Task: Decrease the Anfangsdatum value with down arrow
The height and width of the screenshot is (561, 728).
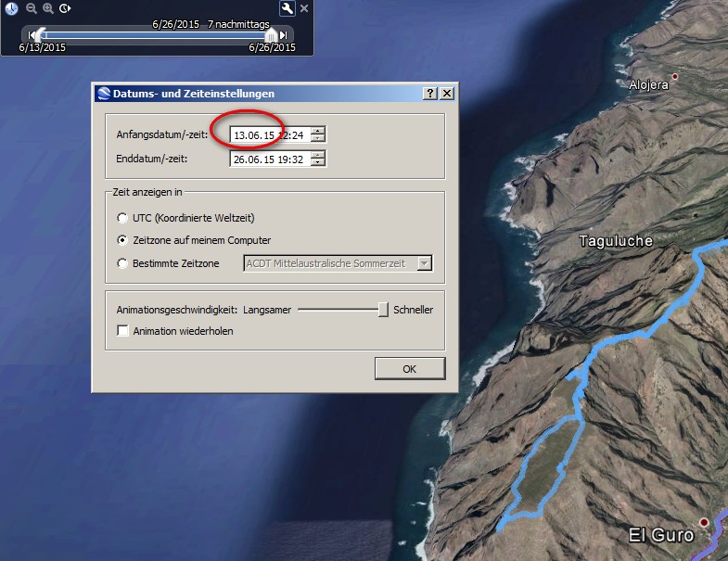Action: click(318, 138)
